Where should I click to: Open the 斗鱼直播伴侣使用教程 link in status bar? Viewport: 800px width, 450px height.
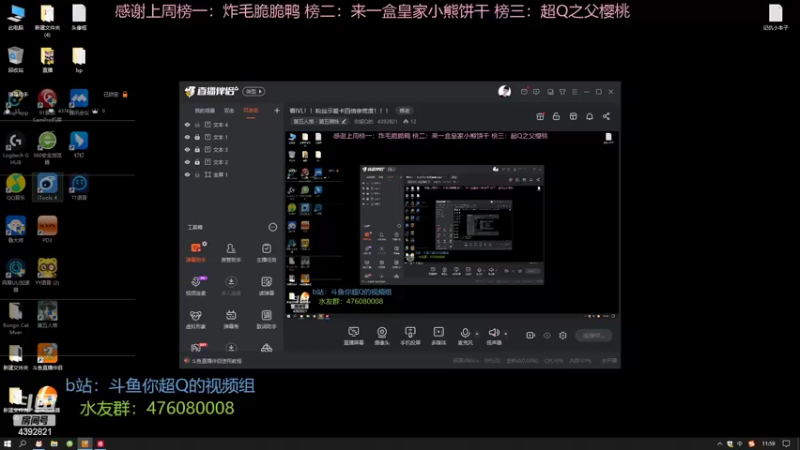(x=217, y=361)
